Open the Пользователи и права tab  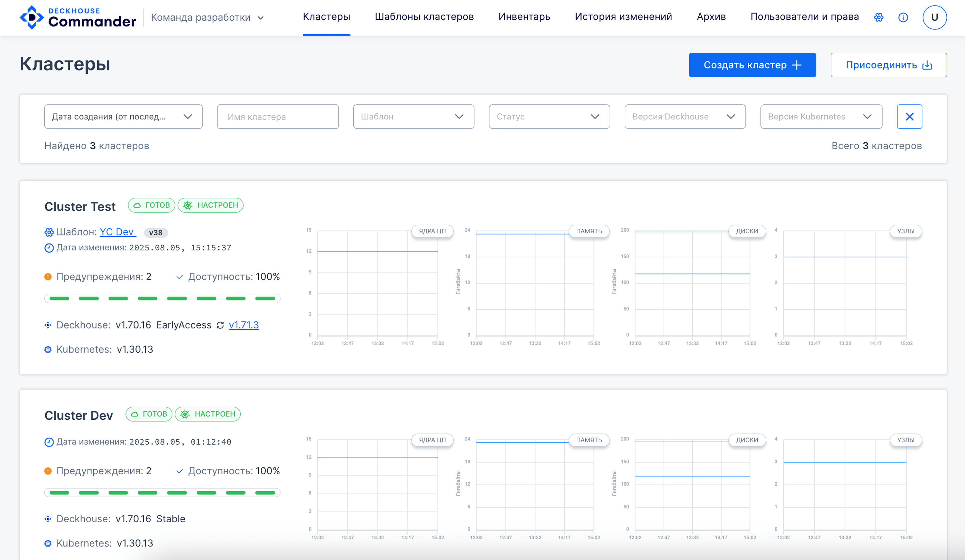(805, 17)
